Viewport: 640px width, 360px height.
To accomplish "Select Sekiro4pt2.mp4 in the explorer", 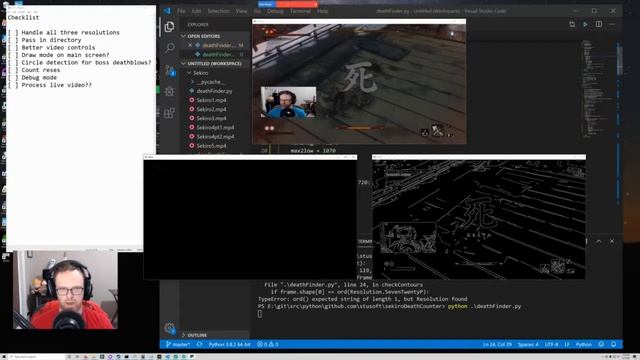I will (215, 137).
